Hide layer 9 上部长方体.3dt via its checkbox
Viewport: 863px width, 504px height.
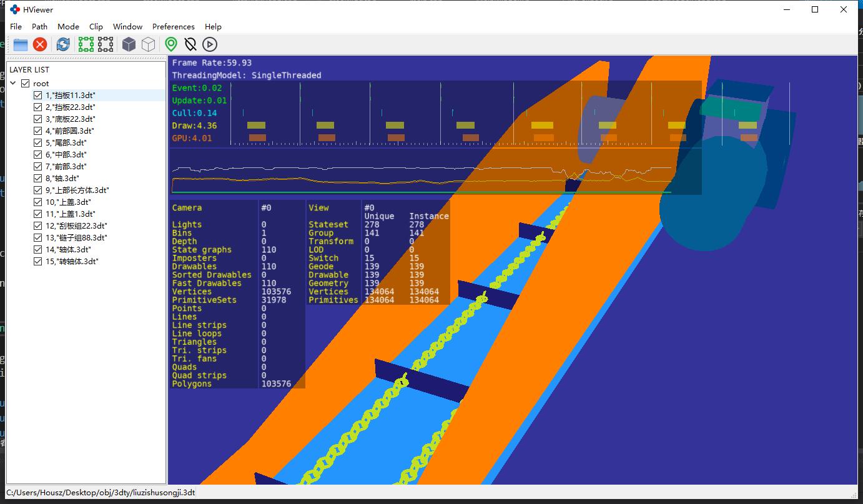[x=38, y=190]
